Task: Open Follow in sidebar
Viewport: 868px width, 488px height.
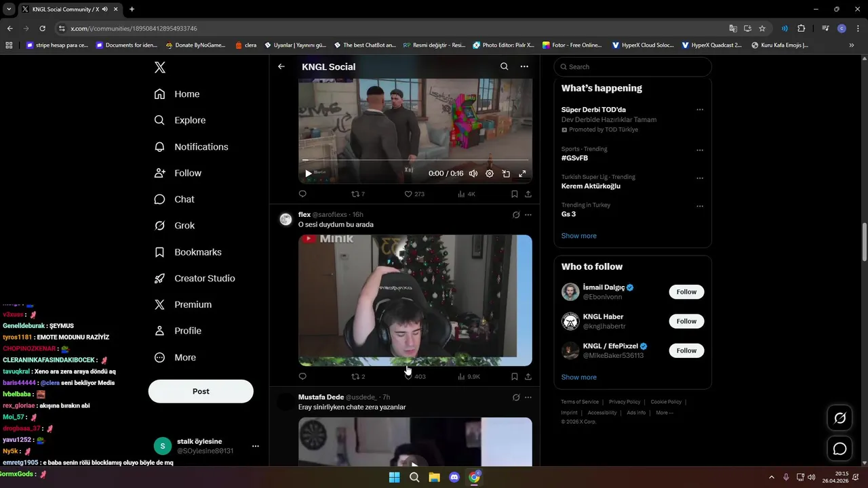Action: pyautogui.click(x=178, y=173)
